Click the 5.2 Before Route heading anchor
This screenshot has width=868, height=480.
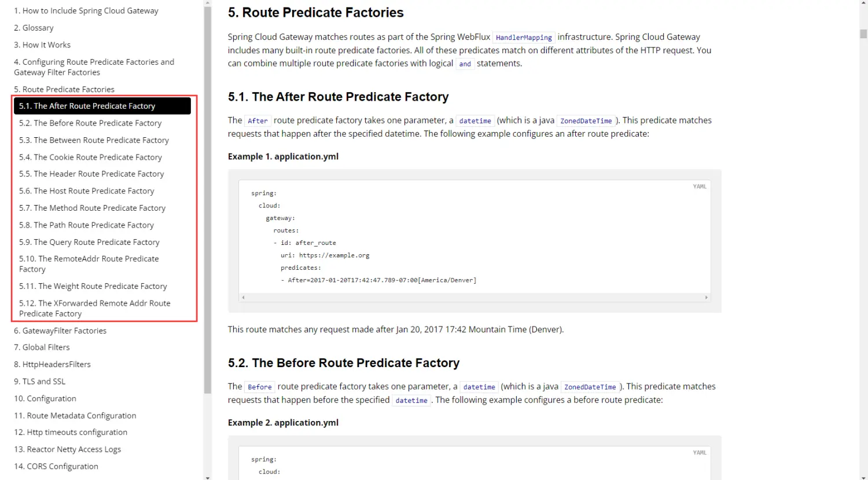click(344, 363)
